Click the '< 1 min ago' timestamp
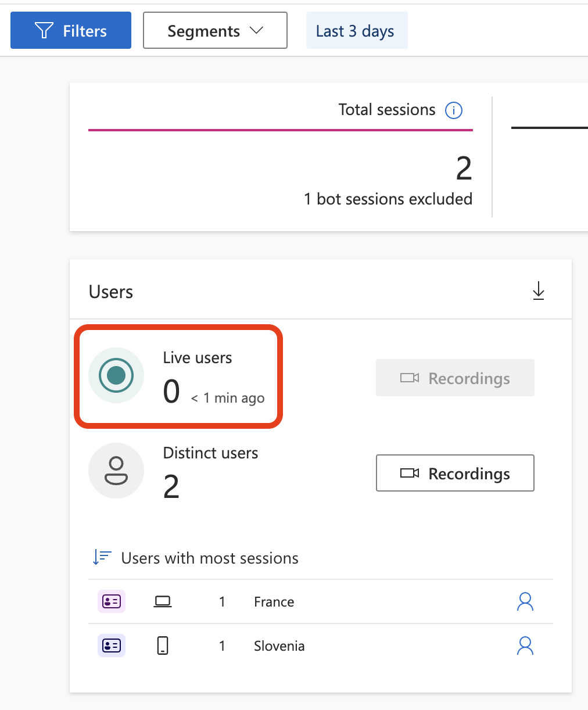The height and width of the screenshot is (710, 588). tap(228, 398)
